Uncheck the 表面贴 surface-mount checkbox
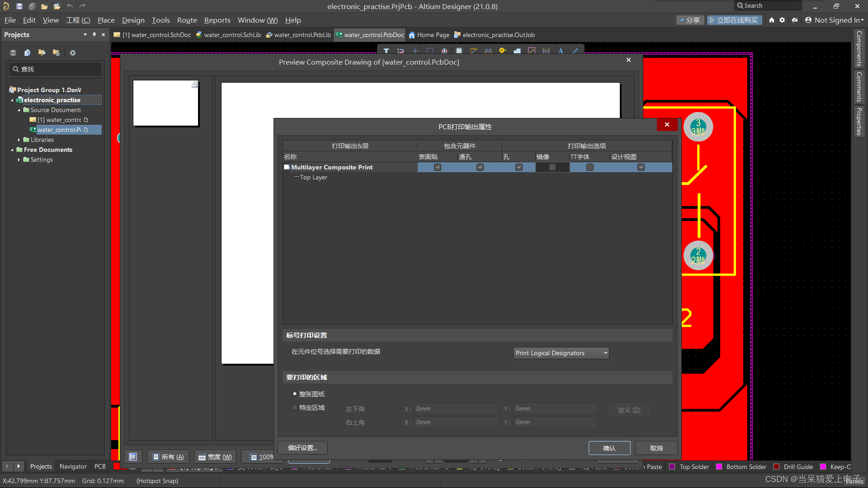The image size is (868, 488). click(437, 167)
